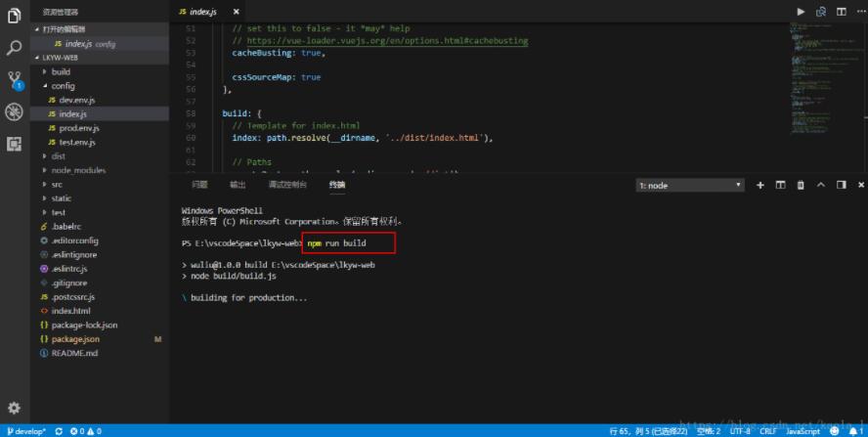
Task: Open the Manage gear icon
Action: (x=14, y=408)
